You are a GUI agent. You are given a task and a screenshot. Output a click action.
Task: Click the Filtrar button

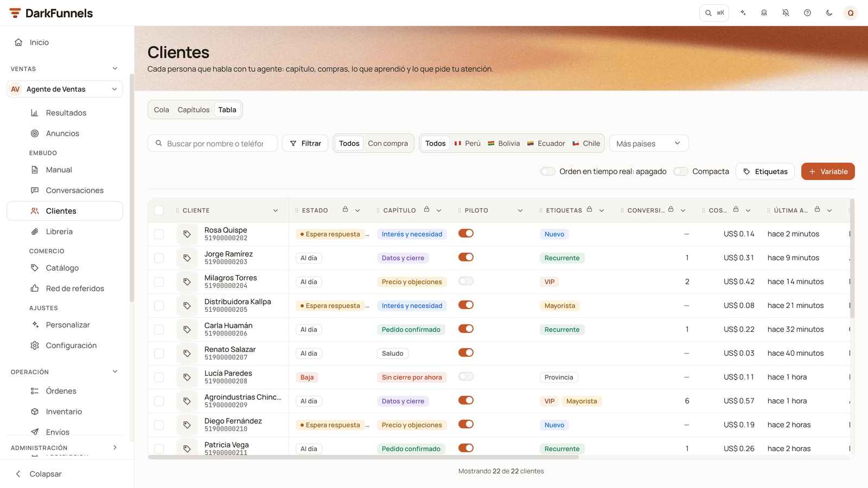[x=305, y=144]
